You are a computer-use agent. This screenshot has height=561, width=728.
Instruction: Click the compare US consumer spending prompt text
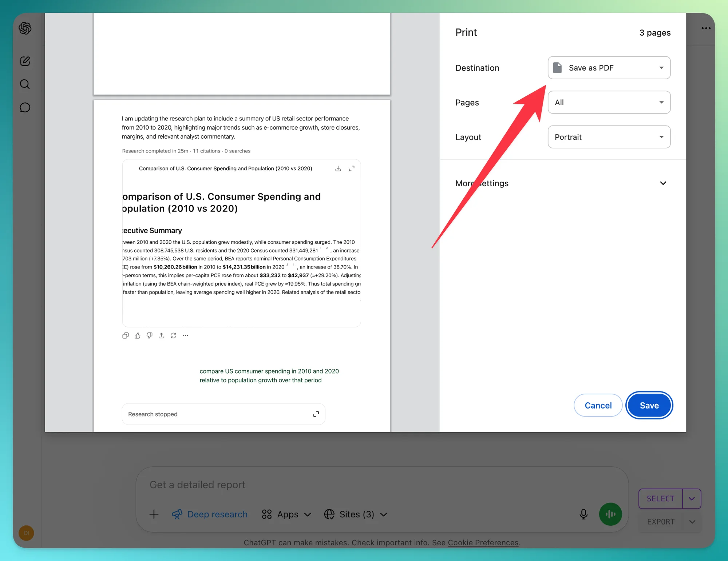click(269, 375)
